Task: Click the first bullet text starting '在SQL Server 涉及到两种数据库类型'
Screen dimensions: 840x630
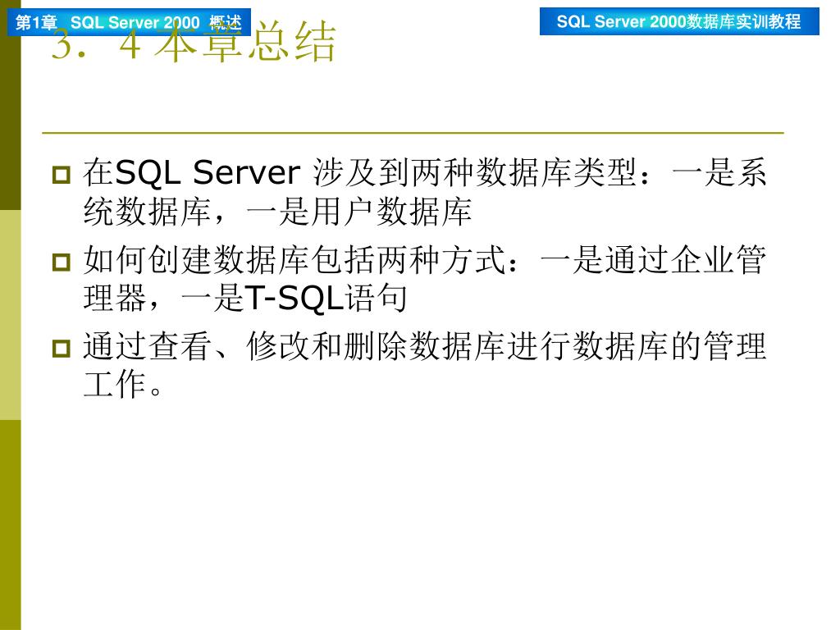Action: coord(424,191)
